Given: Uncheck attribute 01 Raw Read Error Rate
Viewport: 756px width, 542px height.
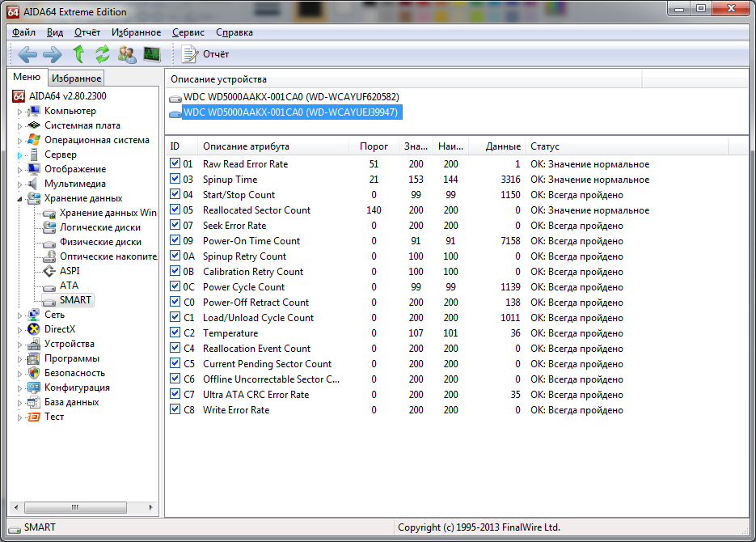Looking at the screenshot, I should (x=175, y=163).
